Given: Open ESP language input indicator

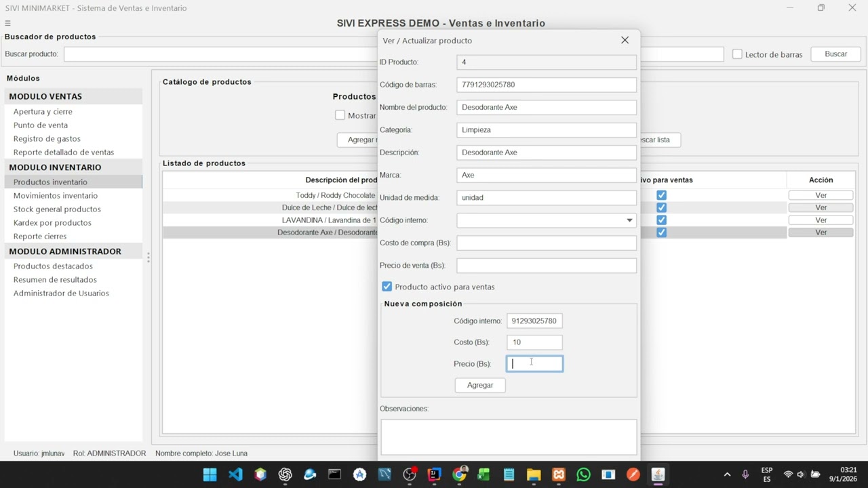Looking at the screenshot, I should [x=767, y=474].
